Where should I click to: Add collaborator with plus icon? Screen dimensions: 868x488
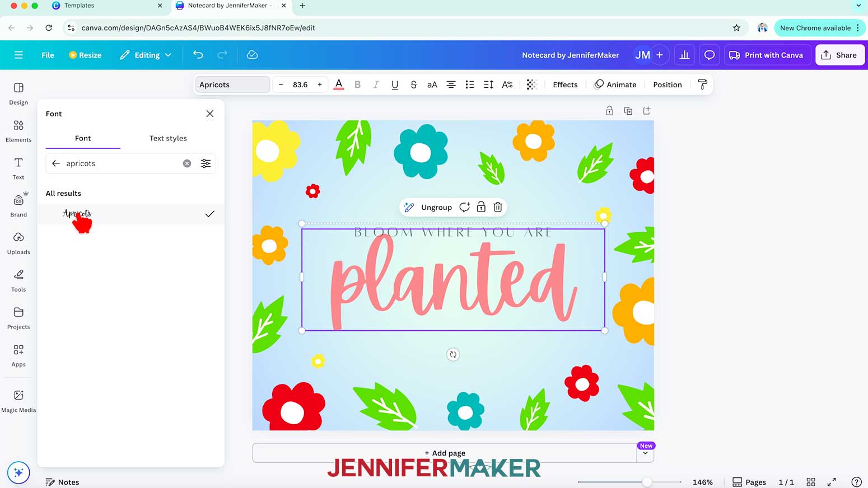click(x=660, y=55)
